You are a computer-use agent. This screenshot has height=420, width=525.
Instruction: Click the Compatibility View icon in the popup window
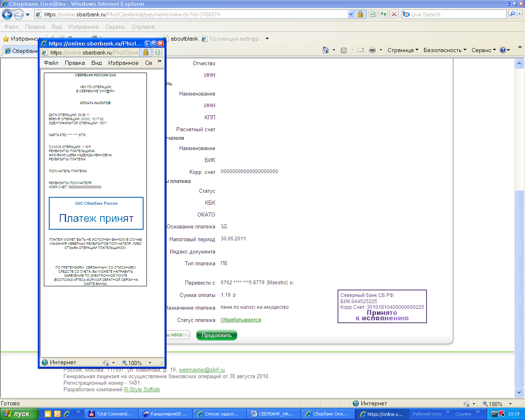(x=157, y=52)
